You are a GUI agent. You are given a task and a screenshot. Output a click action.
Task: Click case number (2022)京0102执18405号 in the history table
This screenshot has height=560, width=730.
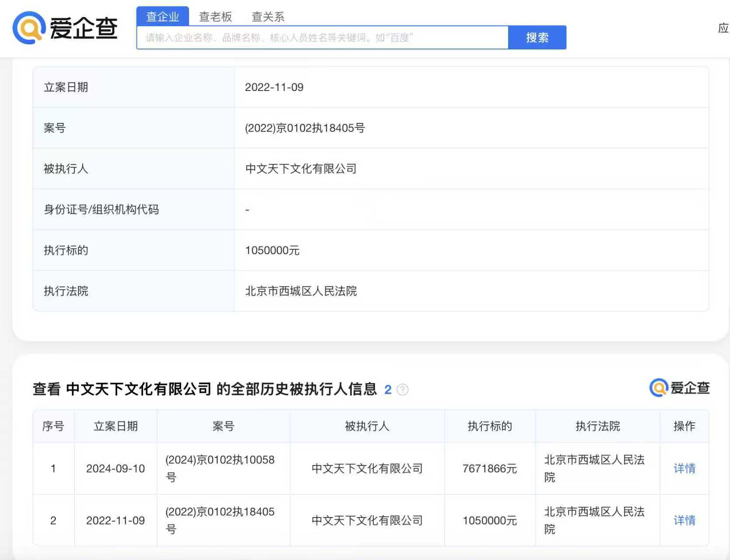220,520
